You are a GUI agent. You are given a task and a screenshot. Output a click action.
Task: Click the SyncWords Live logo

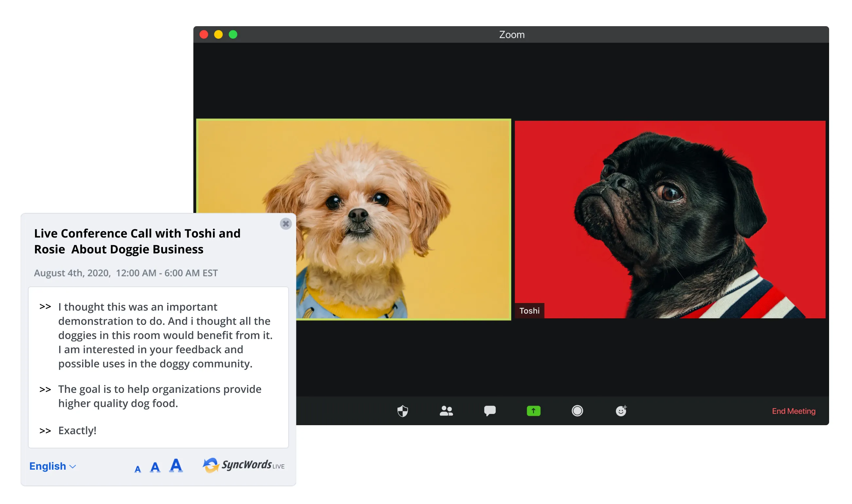point(243,465)
